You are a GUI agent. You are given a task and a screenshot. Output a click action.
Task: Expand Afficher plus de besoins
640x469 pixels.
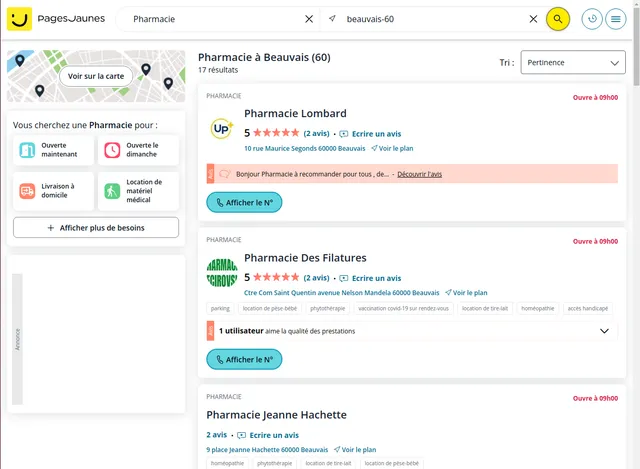click(96, 227)
